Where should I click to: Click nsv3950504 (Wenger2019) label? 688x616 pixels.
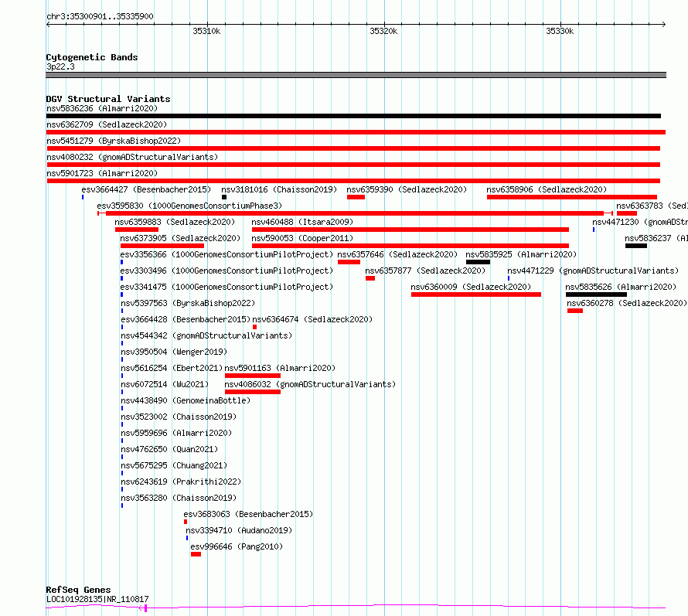point(174,352)
